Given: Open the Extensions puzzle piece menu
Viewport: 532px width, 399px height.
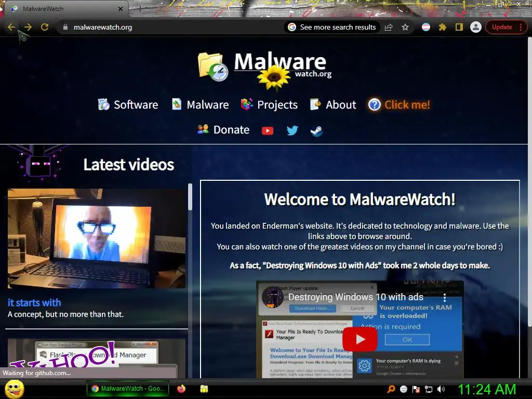Looking at the screenshot, I should [x=443, y=27].
